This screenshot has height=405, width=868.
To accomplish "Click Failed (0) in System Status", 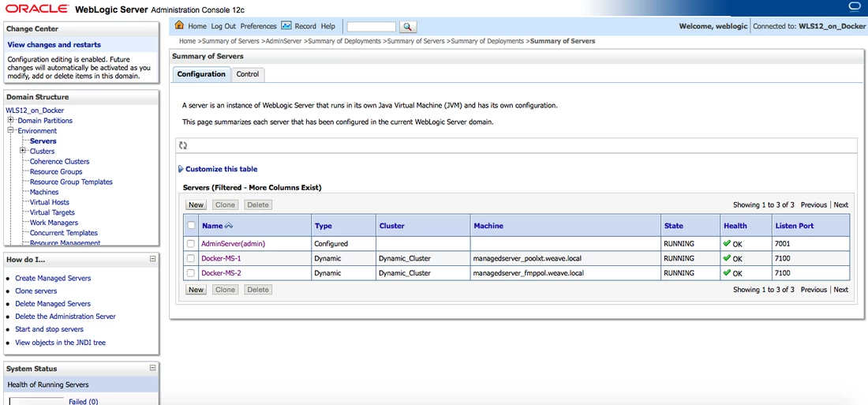I will (x=83, y=402).
